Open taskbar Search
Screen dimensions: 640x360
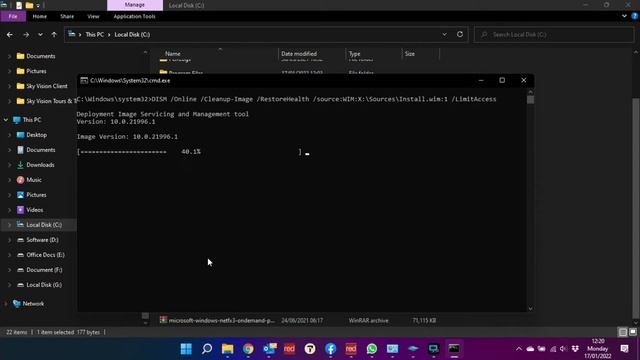pos(207,349)
